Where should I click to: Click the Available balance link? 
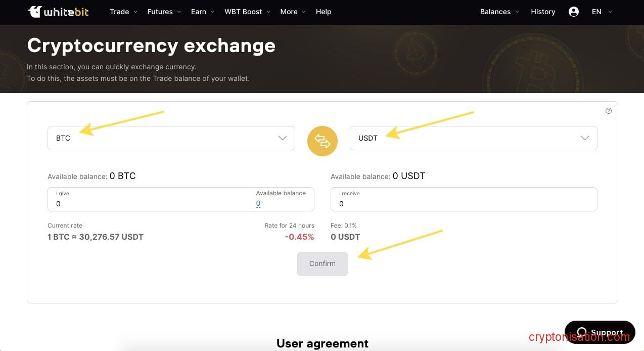(x=258, y=203)
